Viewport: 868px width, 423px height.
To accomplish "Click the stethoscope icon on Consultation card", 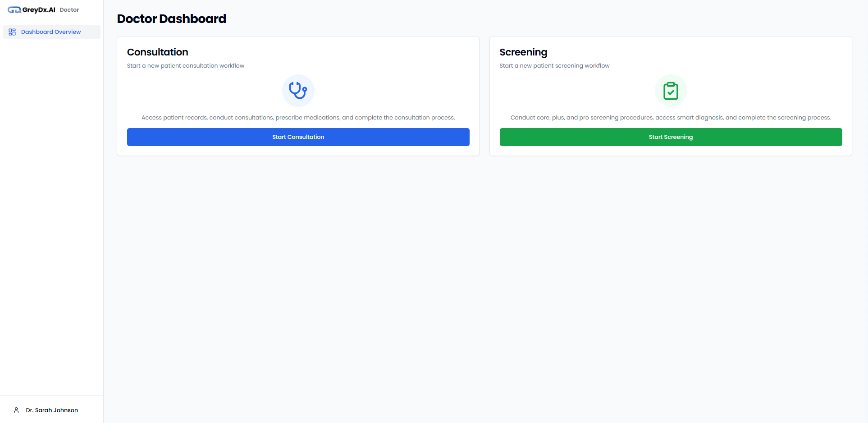I will (x=298, y=90).
